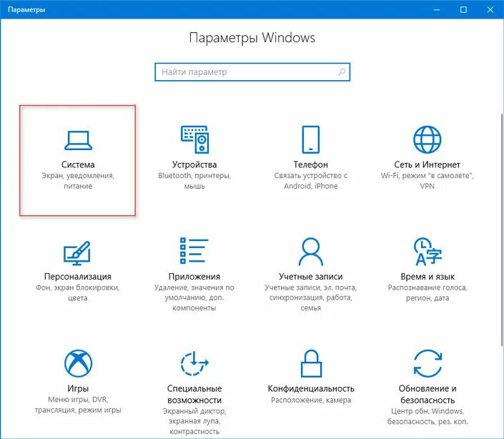Click the vertical scrollbar on the right
Image resolution: width=504 pixels, height=439 pixels.
tap(501, 228)
